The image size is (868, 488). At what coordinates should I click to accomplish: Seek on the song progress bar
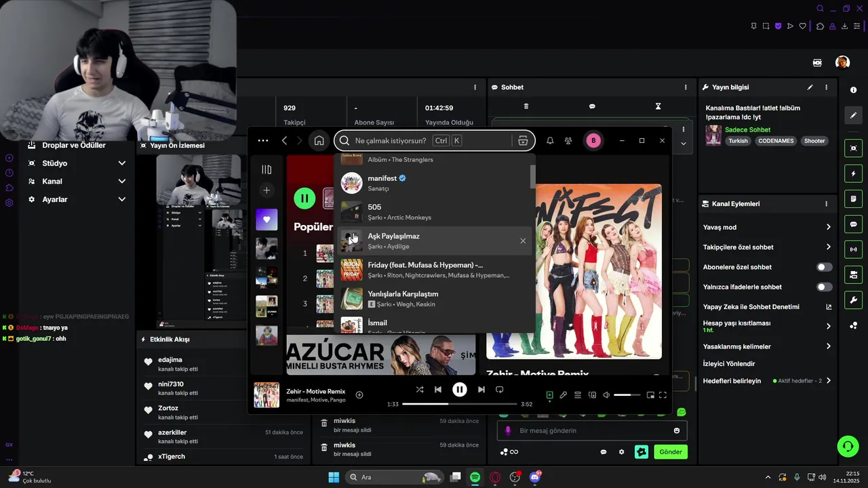tap(460, 404)
